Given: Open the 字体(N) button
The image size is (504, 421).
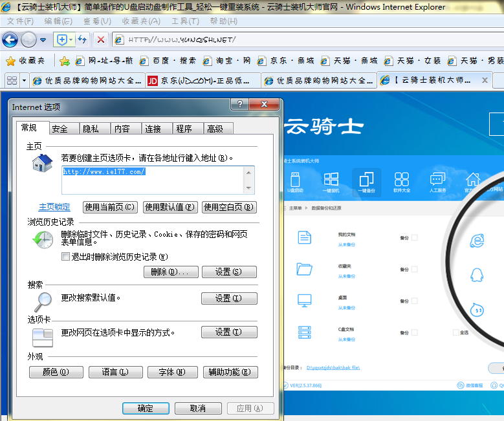Looking at the screenshot, I should click(173, 372).
